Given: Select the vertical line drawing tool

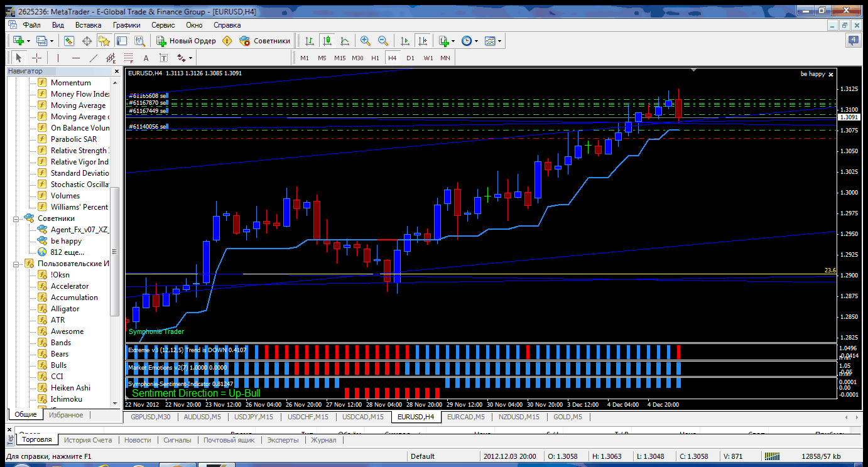Looking at the screenshot, I should click(x=58, y=58).
